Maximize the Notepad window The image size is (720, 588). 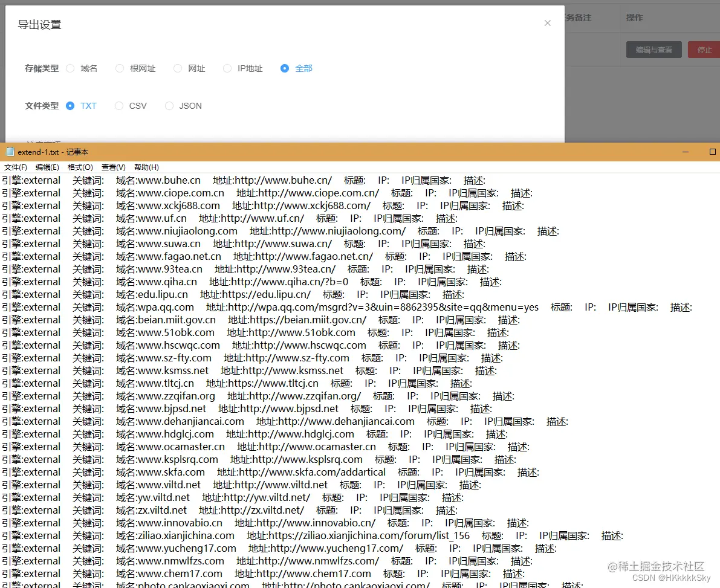pyautogui.click(x=712, y=152)
